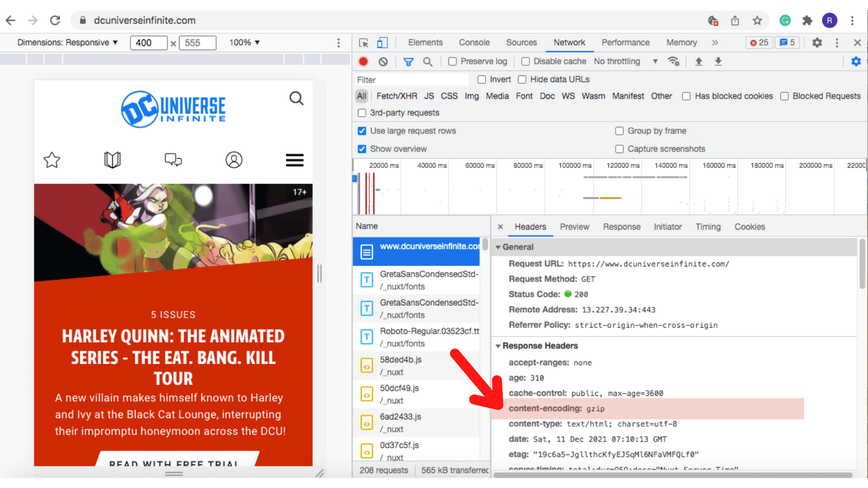Open the Preview tab of request
The image size is (868, 488).
click(575, 227)
